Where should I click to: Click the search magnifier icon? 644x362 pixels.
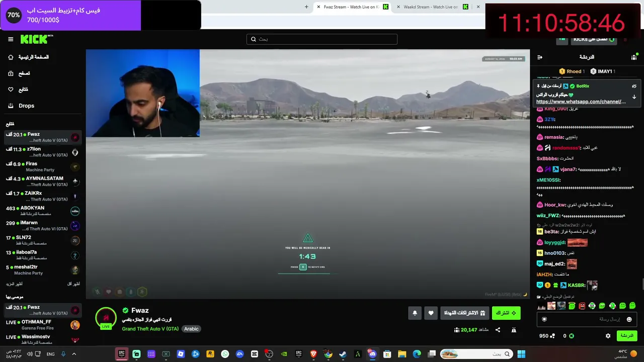(254, 39)
